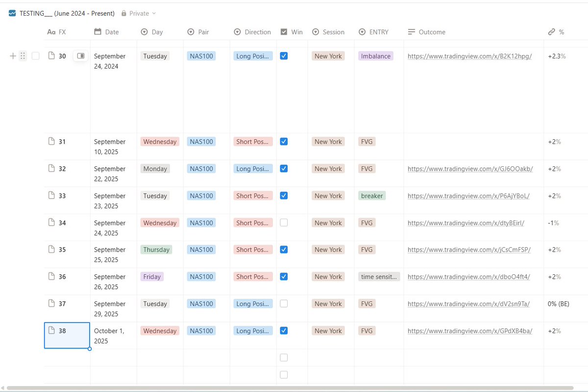Open TradingView link P6AjYBoL

468,195
